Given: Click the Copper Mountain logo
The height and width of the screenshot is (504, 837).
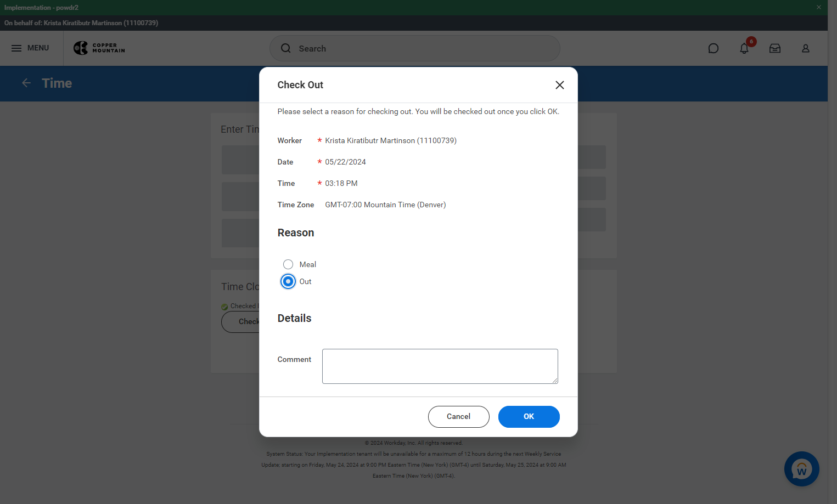Looking at the screenshot, I should tap(99, 48).
